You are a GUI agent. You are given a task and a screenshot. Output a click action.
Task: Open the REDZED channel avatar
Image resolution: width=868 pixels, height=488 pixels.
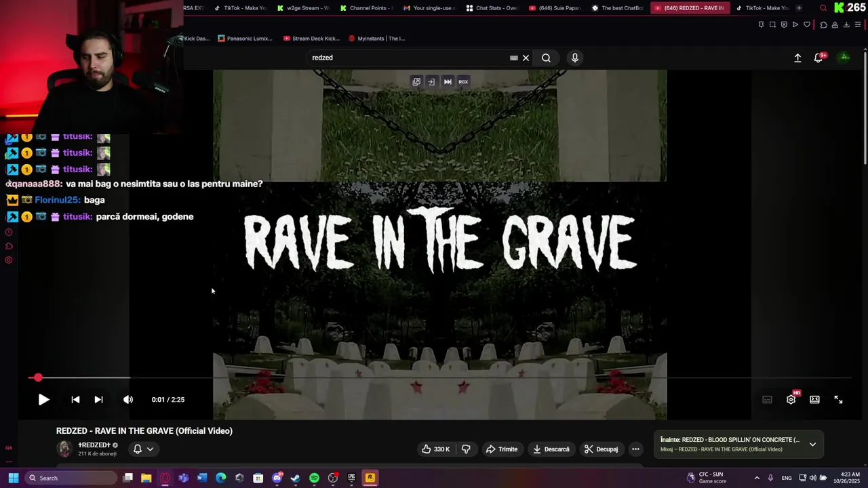point(64,449)
